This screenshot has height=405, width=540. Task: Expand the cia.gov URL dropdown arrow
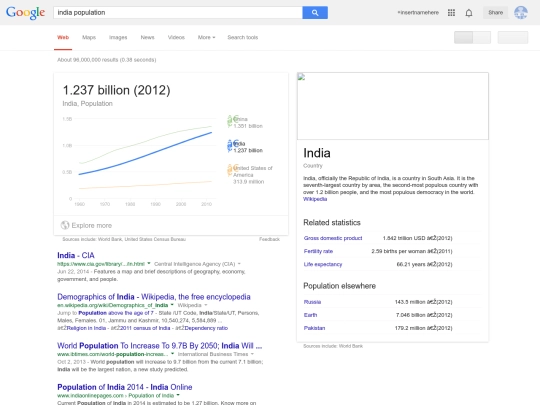click(x=149, y=263)
